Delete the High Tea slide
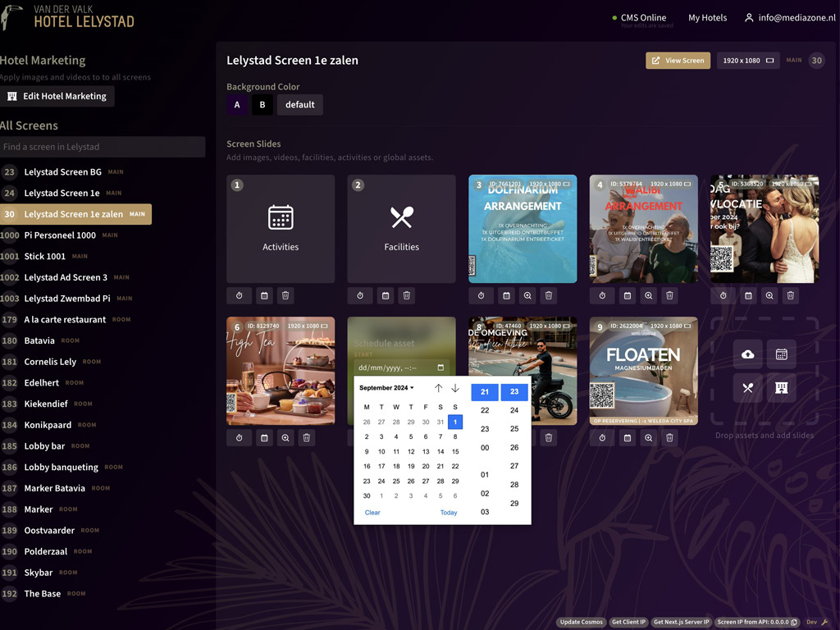Screen dimensions: 840x630 307,438
